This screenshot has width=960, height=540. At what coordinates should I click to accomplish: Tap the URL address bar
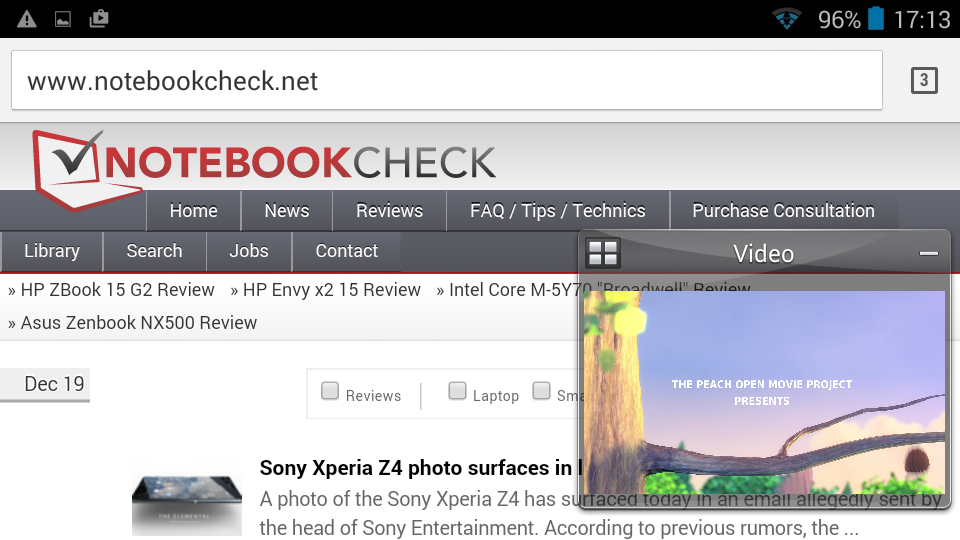pyautogui.click(x=447, y=80)
